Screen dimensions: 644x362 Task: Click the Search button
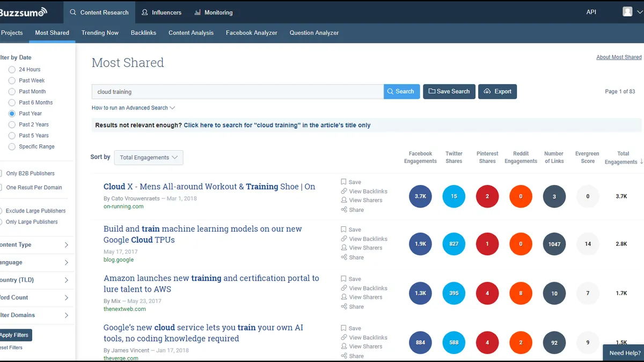click(x=401, y=92)
